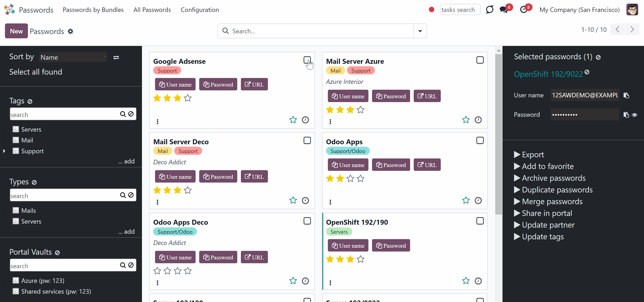Clear the Tags filter circle icon
The image size is (644, 302).
point(30,101)
